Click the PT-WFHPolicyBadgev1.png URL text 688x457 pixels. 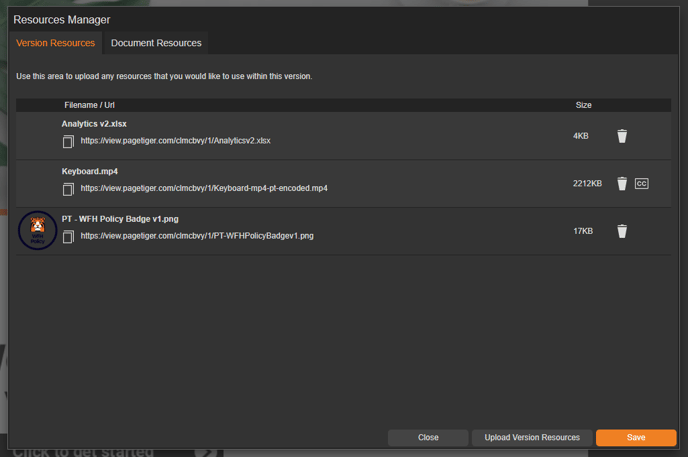(x=197, y=236)
